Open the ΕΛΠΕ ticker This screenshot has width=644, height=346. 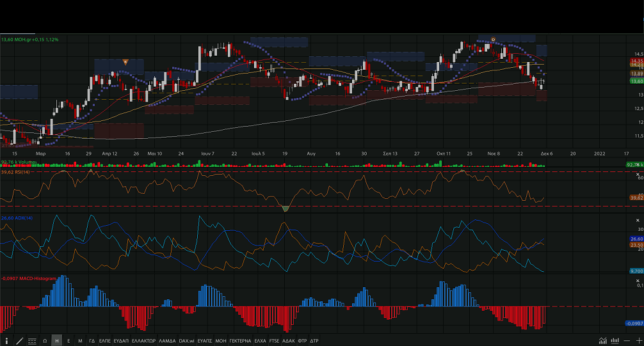[x=105, y=341]
